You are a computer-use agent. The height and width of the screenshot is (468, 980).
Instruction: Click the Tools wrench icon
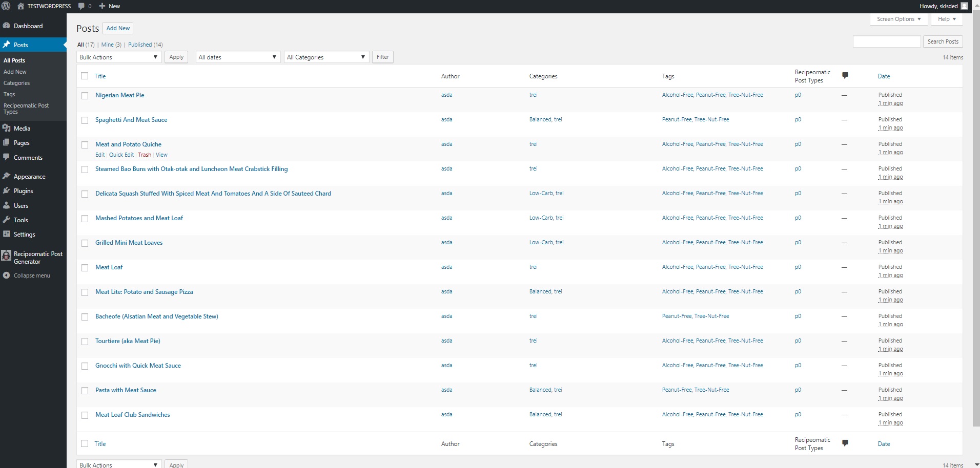[x=6, y=220]
